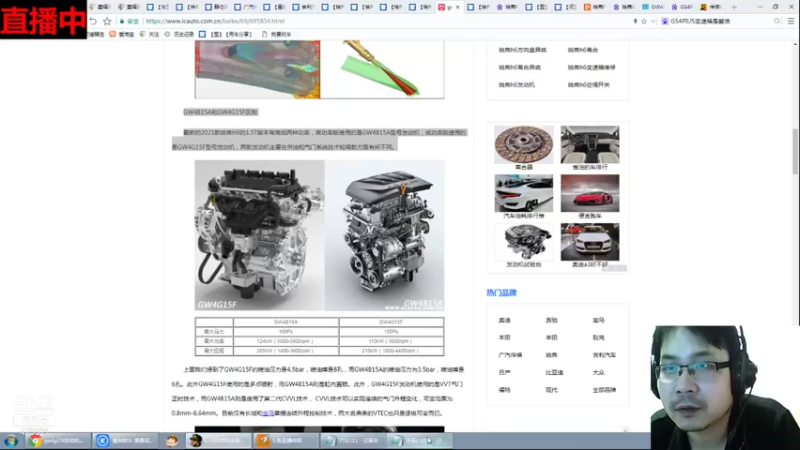
Task: Select the 哈弗 brand link
Action: 551,355
